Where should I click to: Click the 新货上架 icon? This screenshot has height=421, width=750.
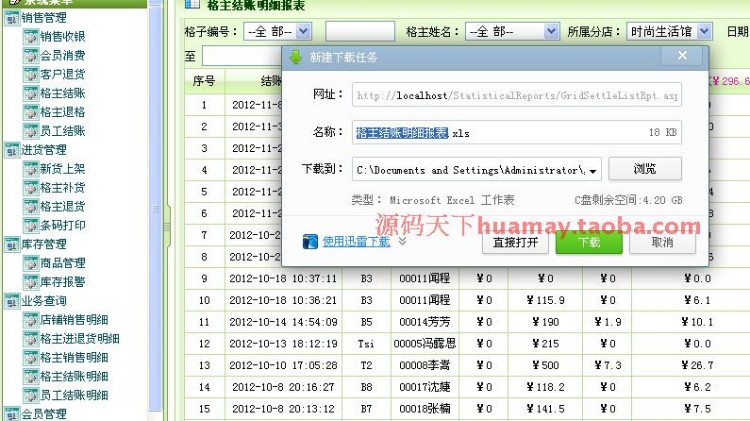click(31, 169)
